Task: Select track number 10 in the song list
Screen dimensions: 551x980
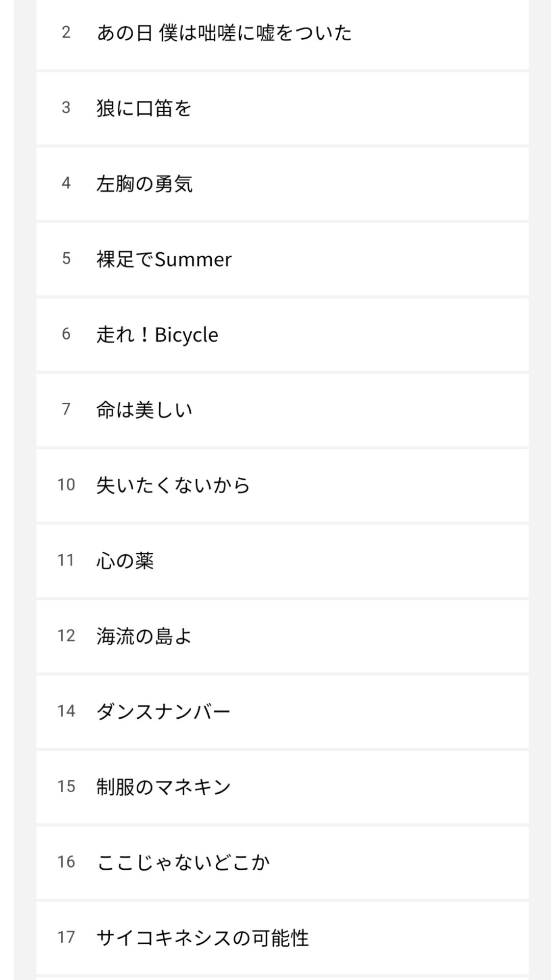Action: coord(66,485)
